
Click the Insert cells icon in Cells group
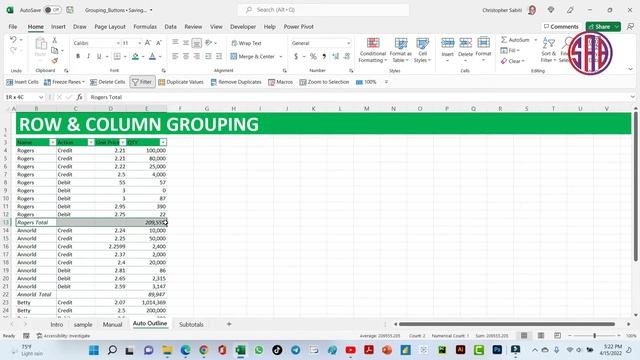[447, 43]
